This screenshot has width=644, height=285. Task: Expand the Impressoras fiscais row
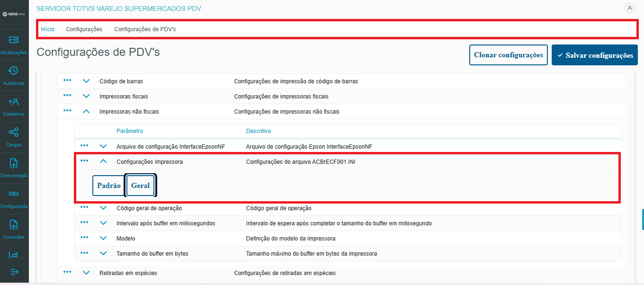tap(86, 96)
